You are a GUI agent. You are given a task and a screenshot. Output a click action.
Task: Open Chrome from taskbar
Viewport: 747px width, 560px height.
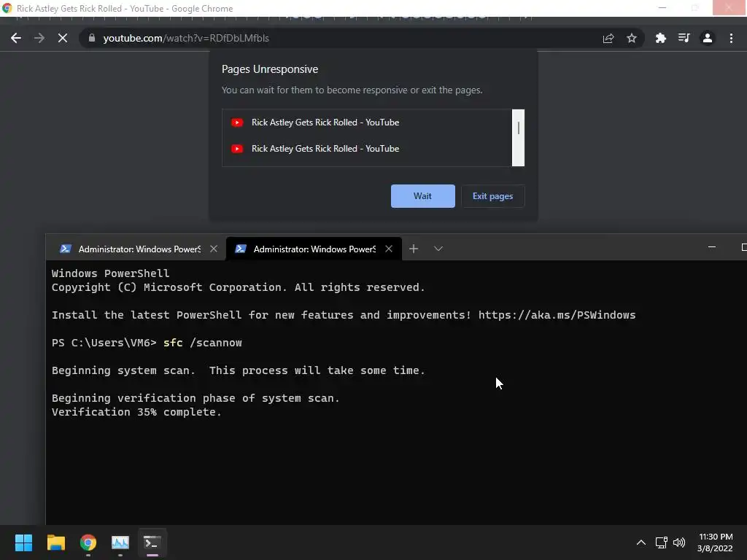coord(88,542)
